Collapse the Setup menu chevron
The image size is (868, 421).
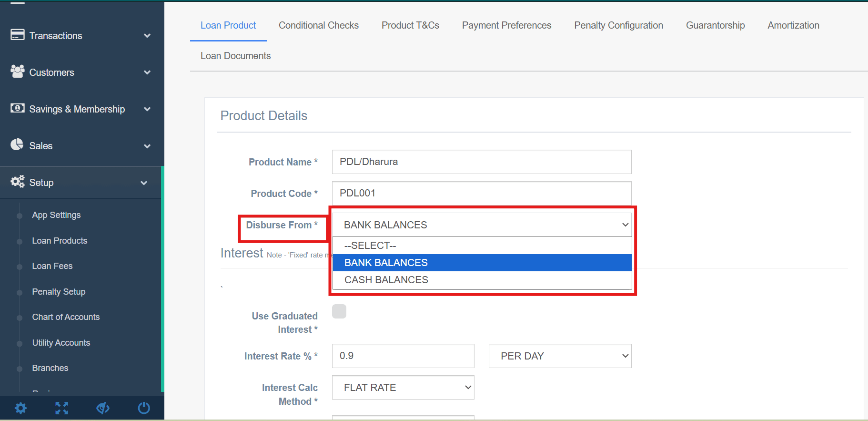click(x=144, y=183)
